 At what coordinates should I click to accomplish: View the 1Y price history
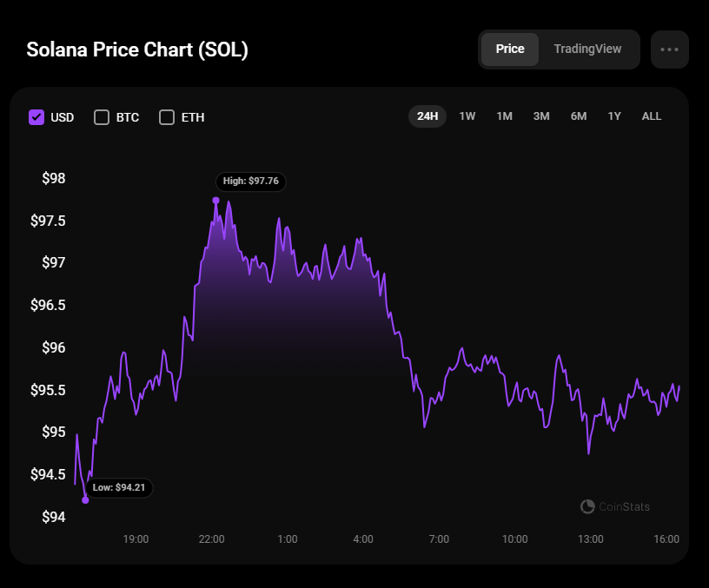pos(614,116)
